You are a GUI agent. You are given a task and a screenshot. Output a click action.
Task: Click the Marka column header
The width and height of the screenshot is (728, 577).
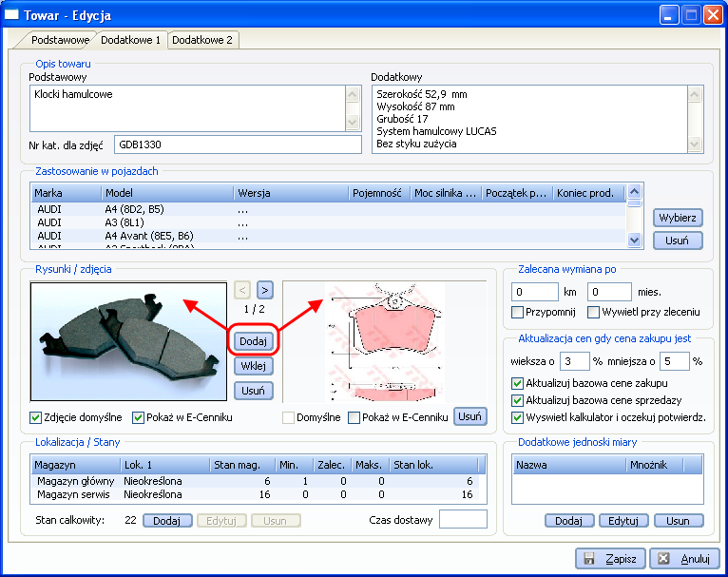click(x=67, y=193)
